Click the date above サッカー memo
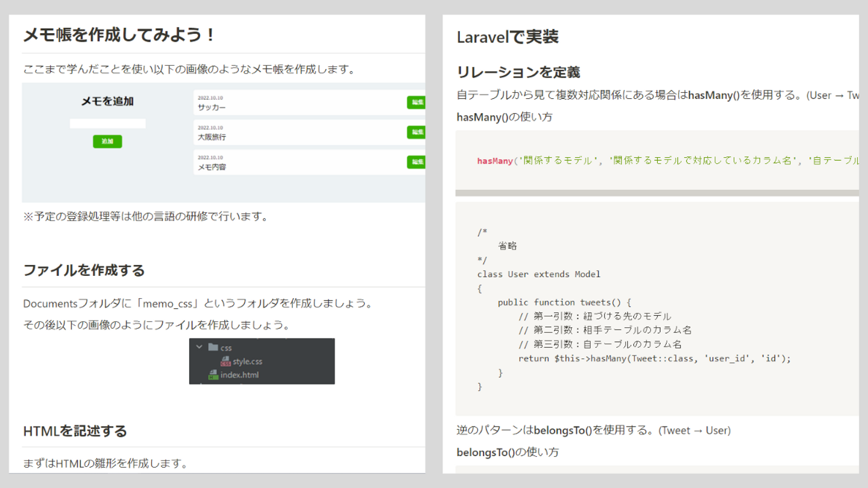868x488 pixels. (210, 98)
